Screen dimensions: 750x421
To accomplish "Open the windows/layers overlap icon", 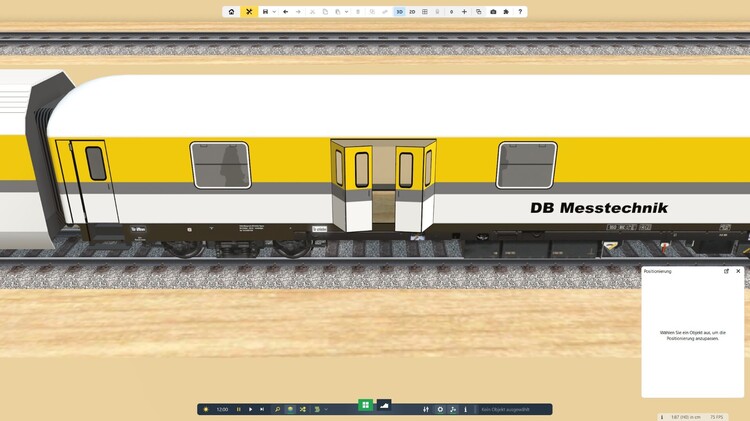I will (x=478, y=11).
